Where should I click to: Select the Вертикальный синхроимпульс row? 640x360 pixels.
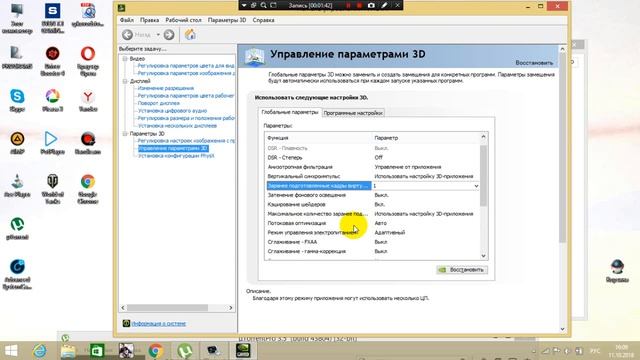[x=372, y=176]
